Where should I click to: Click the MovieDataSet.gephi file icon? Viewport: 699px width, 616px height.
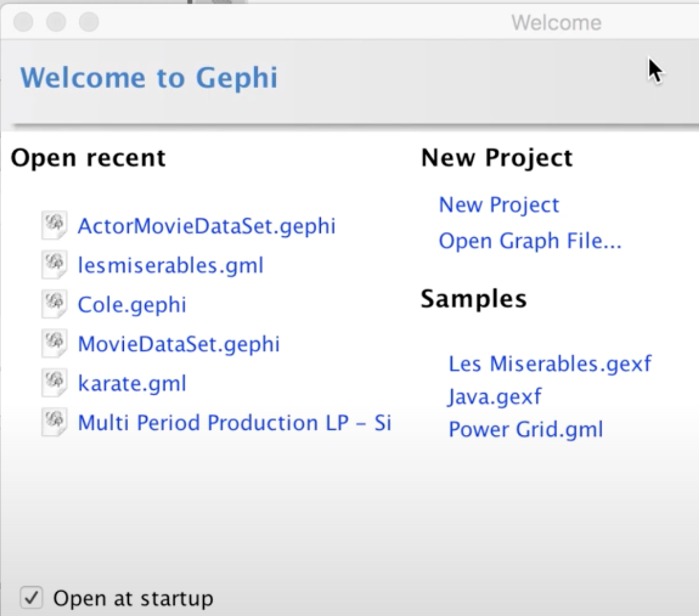point(54,344)
